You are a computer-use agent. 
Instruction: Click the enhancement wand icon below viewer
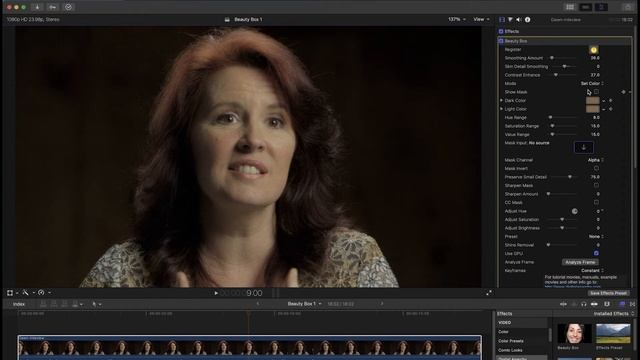click(26, 293)
